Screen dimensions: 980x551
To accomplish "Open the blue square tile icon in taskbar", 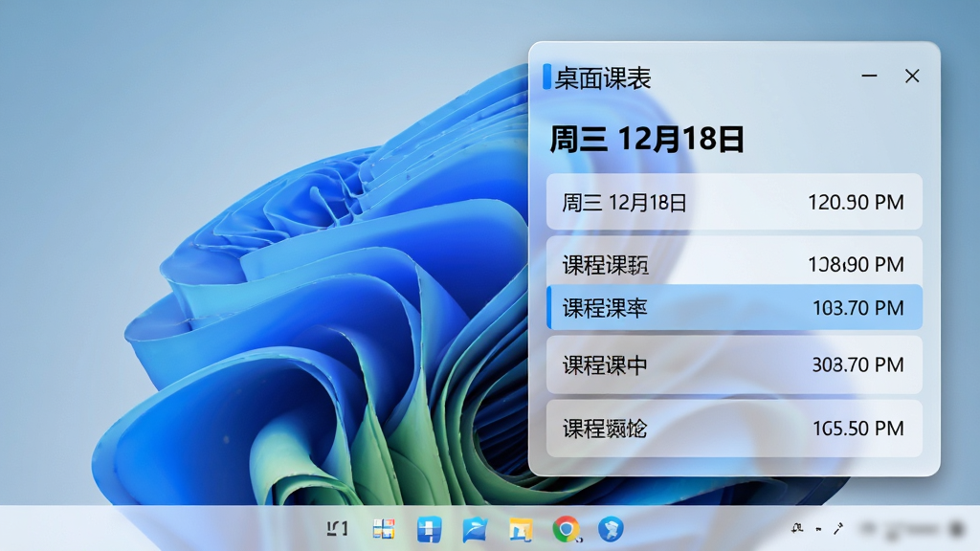I will pyautogui.click(x=430, y=530).
